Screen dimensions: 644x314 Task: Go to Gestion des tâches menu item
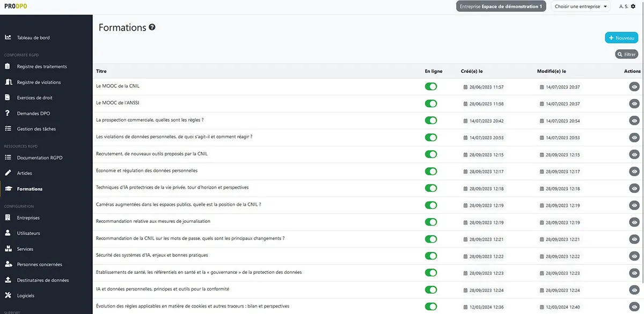tap(36, 129)
